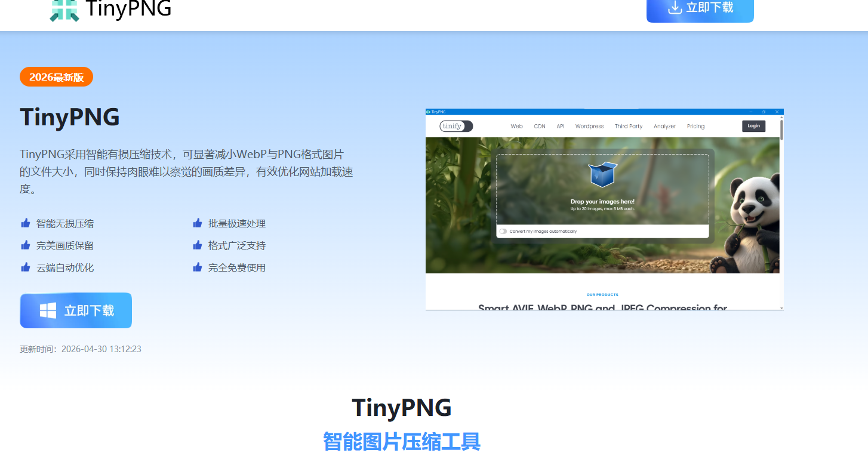This screenshot has width=868, height=456.
Task: Click the Login button in the preview
Action: click(754, 126)
